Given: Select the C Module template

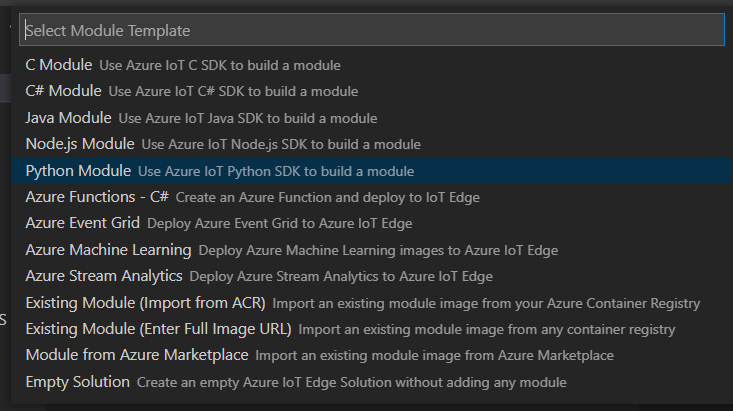Looking at the screenshot, I should [x=58, y=65].
